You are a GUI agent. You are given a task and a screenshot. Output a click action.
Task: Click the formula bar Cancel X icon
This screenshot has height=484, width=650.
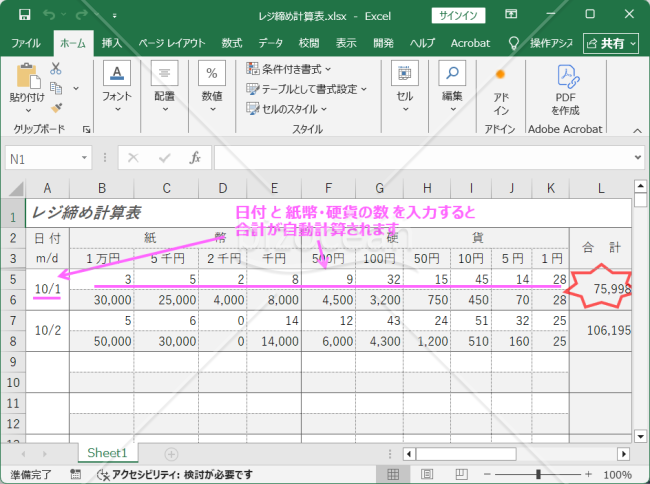point(133,158)
